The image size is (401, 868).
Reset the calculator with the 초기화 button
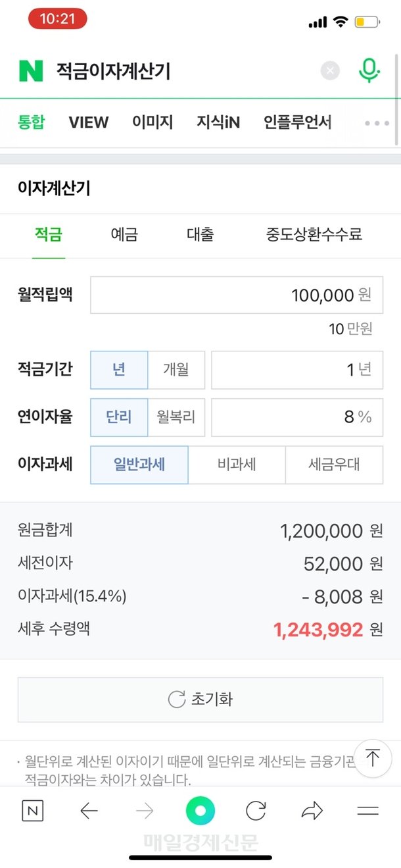[200, 700]
